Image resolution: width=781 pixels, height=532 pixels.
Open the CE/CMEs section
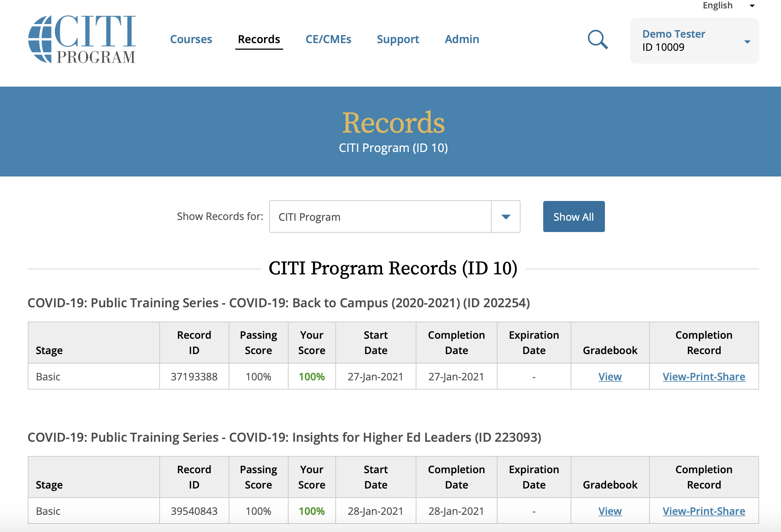pyautogui.click(x=328, y=39)
